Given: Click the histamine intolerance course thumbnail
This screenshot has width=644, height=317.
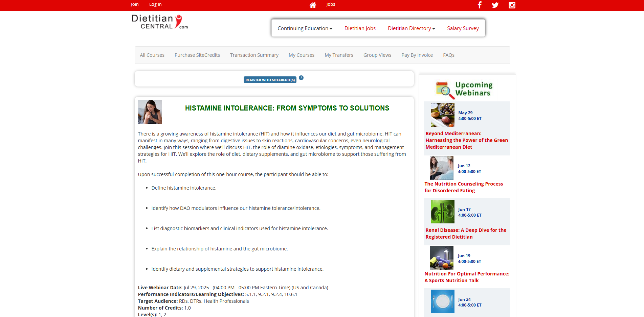Looking at the screenshot, I should pos(150,112).
